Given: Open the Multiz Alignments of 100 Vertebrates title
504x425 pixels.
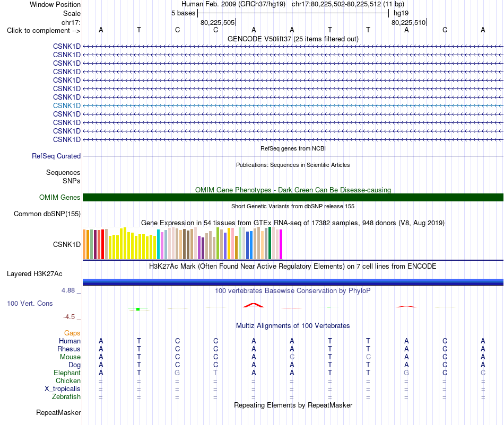Looking at the screenshot, I should (x=293, y=326).
